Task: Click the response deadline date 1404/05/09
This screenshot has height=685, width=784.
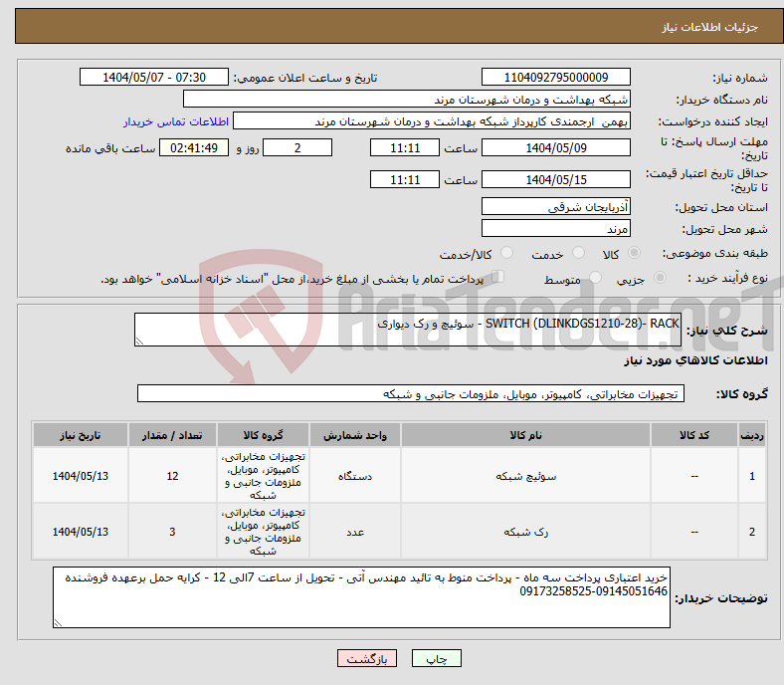Action: 555,148
